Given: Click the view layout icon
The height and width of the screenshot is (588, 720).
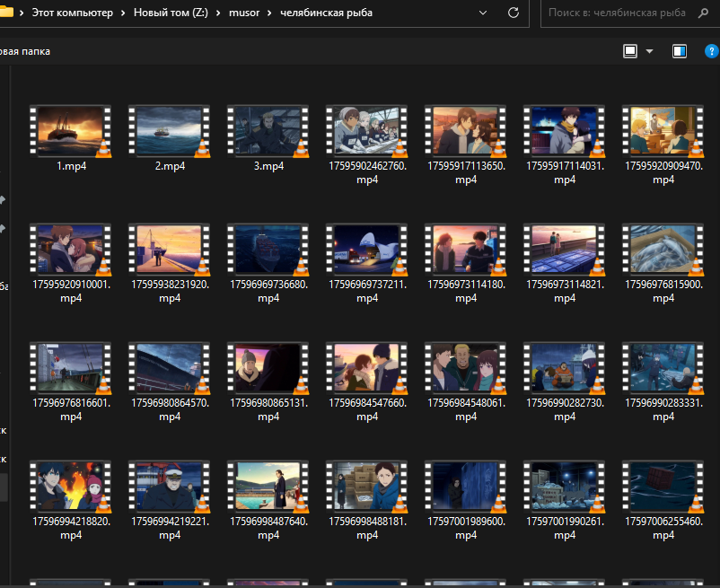Looking at the screenshot, I should pos(630,51).
